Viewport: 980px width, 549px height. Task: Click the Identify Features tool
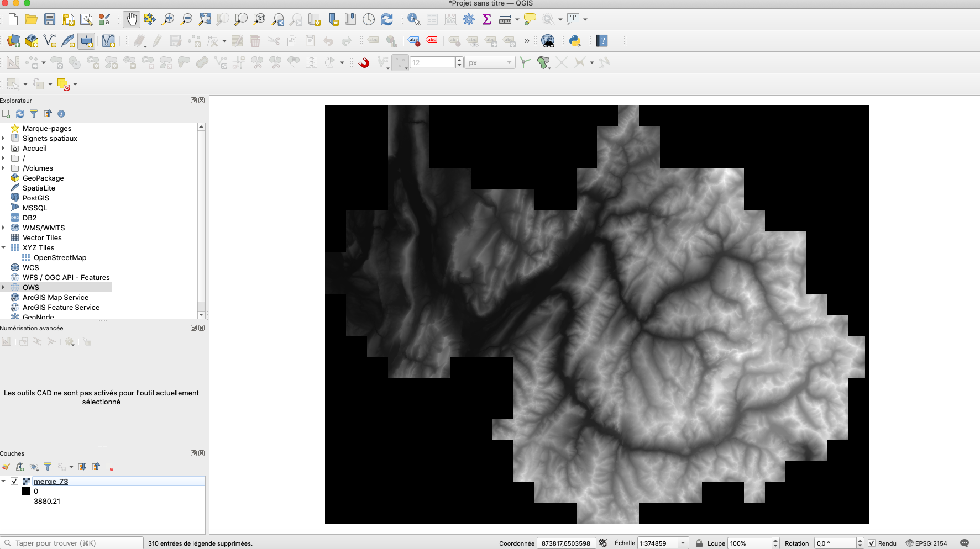413,19
